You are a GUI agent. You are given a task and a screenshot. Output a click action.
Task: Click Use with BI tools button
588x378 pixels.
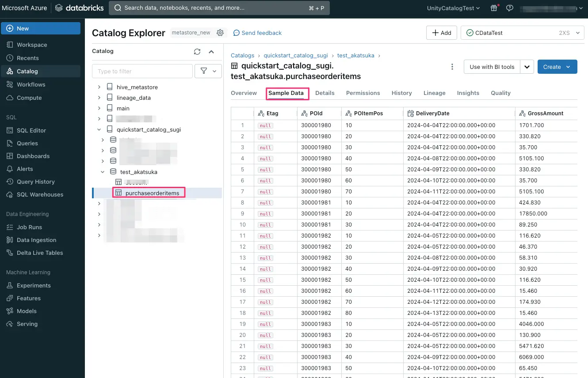pyautogui.click(x=492, y=67)
